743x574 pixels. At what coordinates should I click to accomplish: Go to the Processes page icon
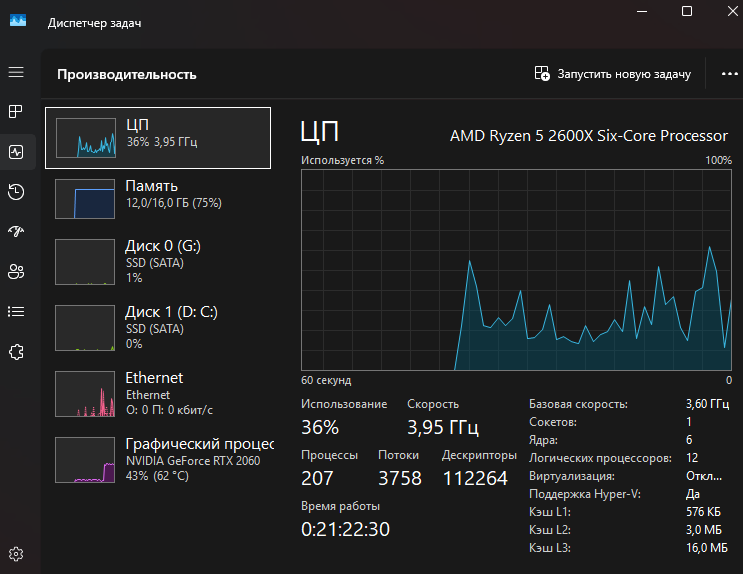click(16, 111)
